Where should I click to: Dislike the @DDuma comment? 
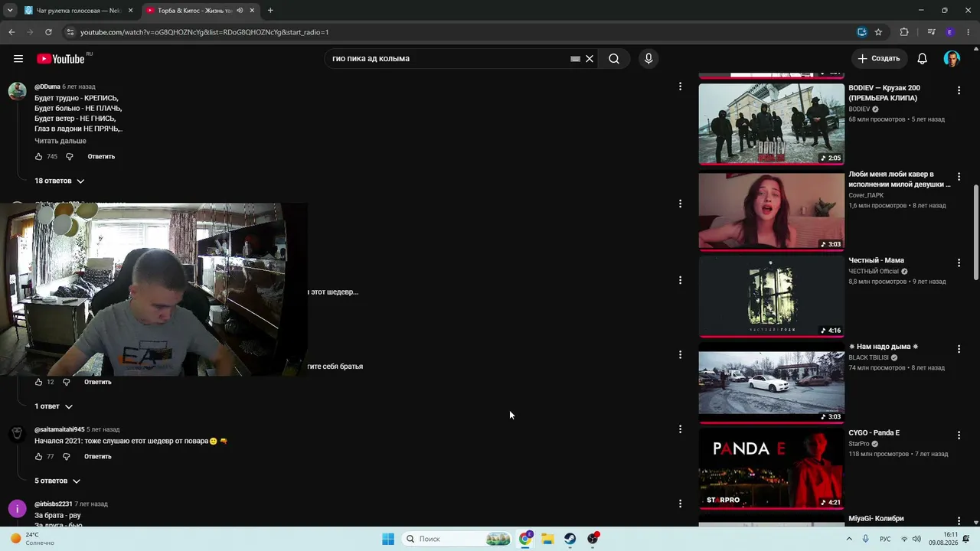coord(69,157)
